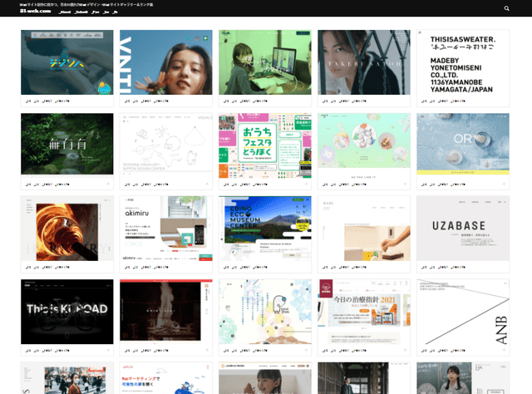Click Tweet link under molten glass card
Viewport: 532px width, 394px height.
pyautogui.click(x=47, y=268)
